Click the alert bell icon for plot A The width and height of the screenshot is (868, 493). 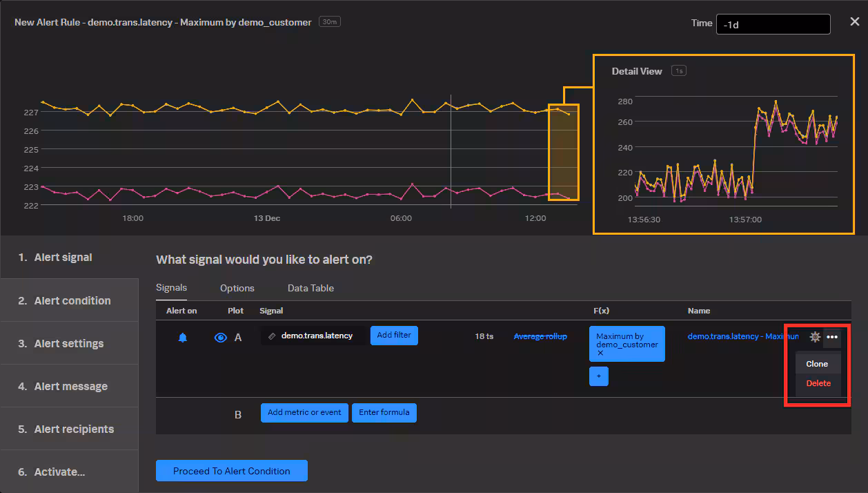(x=183, y=338)
